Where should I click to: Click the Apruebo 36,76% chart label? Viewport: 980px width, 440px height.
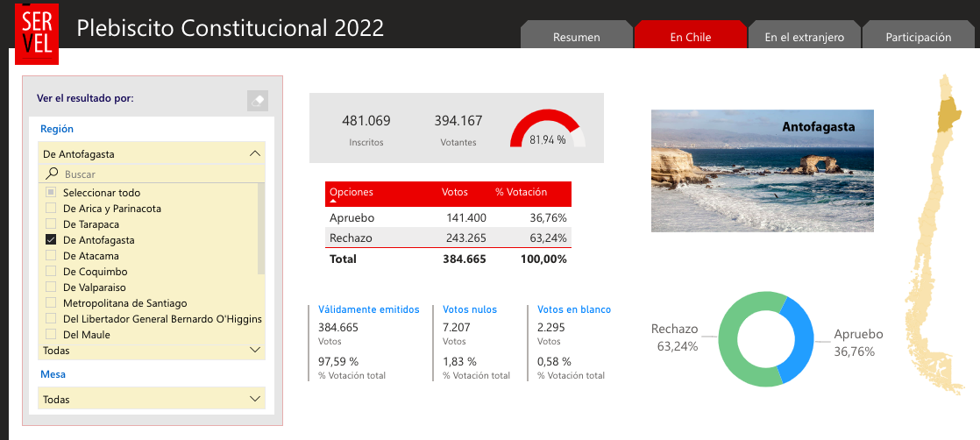(x=859, y=343)
